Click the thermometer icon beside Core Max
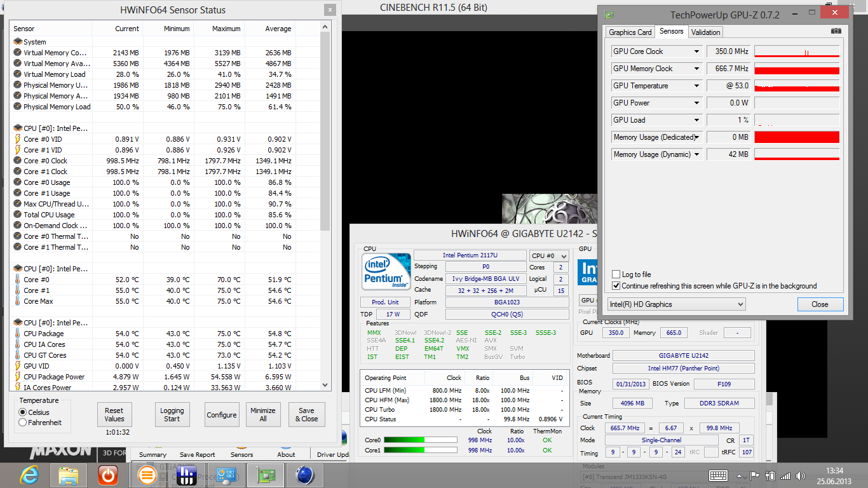 tap(18, 301)
